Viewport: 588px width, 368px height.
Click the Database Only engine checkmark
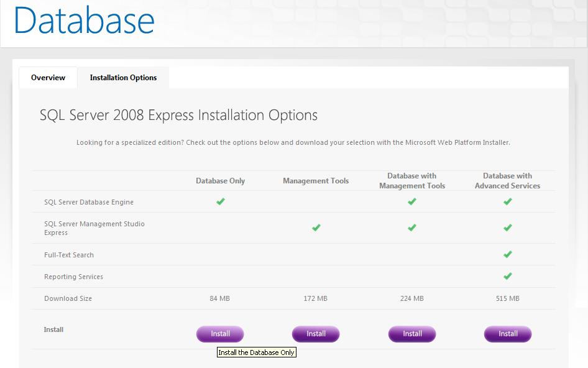click(220, 201)
